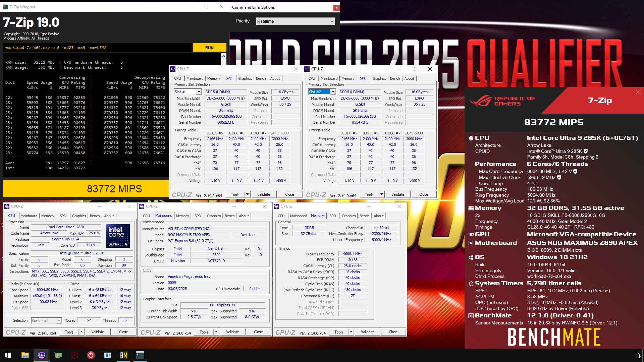The height and width of the screenshot is (362, 644).
Task: Click the red power button taskbar icon
Action: (91, 355)
